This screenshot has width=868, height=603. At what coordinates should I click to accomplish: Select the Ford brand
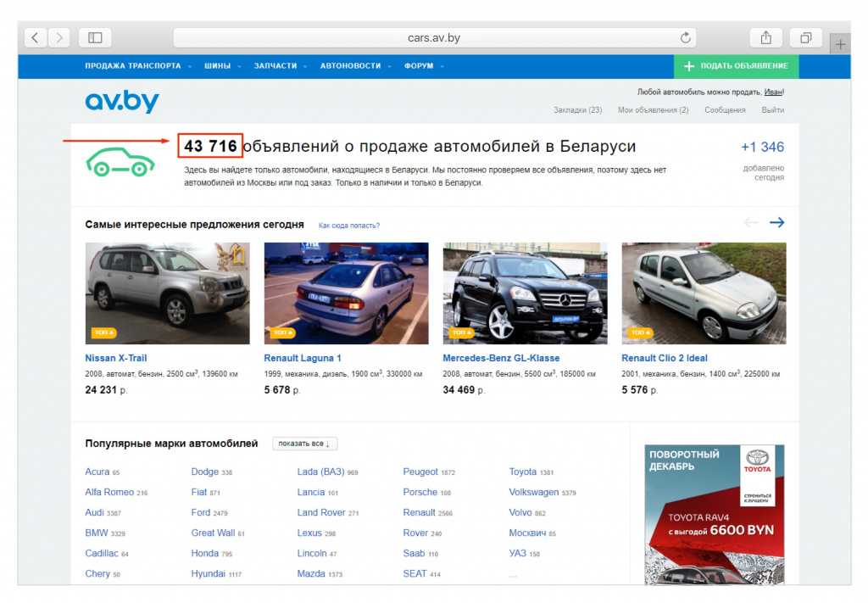tap(200, 513)
